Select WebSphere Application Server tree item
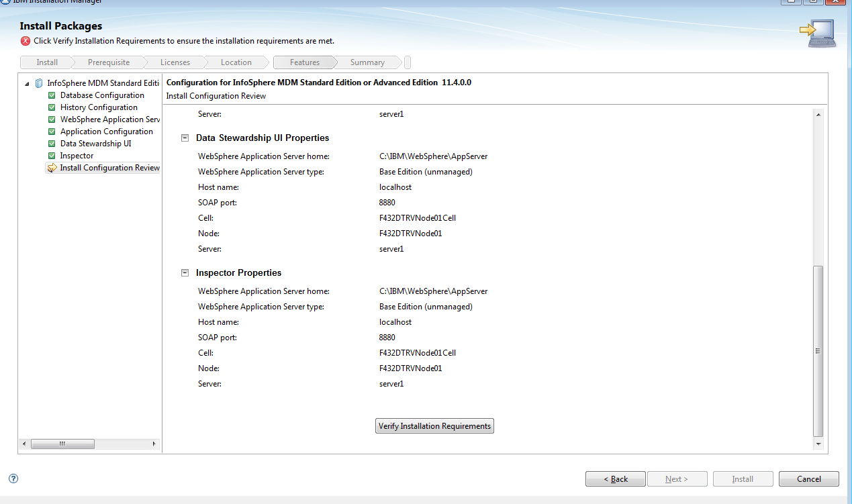This screenshot has height=504, width=852. pyautogui.click(x=110, y=119)
